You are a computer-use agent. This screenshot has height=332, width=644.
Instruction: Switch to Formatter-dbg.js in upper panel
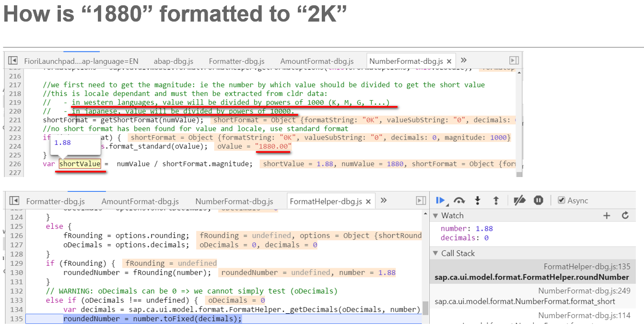coord(237,61)
